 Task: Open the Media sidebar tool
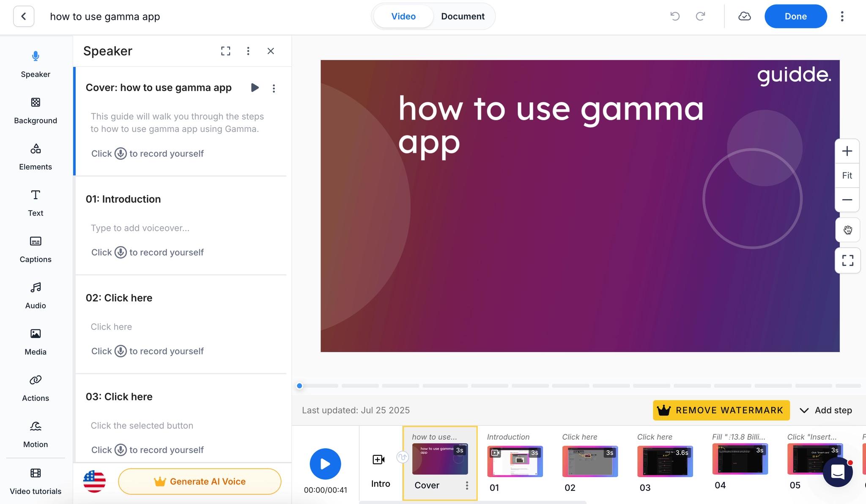36,342
